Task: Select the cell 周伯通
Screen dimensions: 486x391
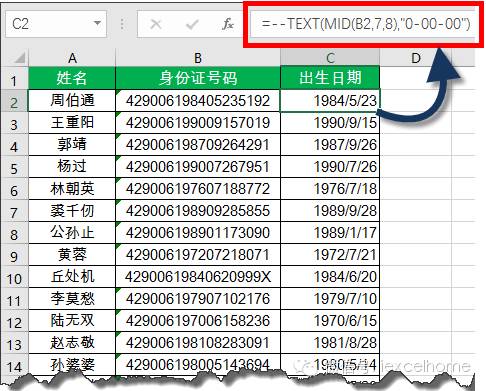Action: point(72,100)
